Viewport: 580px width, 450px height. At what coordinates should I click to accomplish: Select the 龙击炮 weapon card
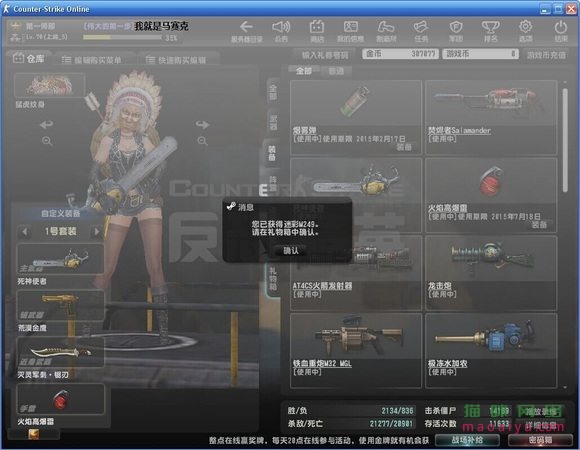click(491, 273)
